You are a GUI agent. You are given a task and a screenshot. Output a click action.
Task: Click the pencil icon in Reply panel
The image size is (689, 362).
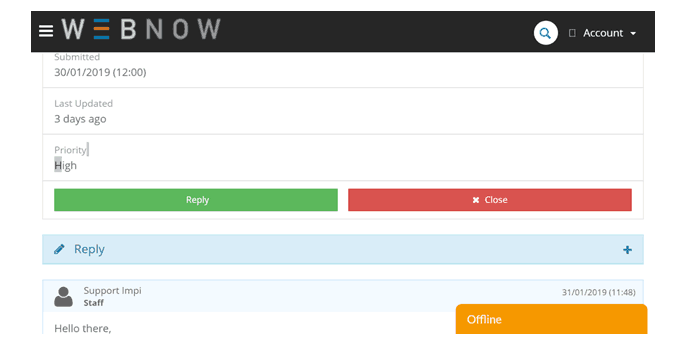59,249
